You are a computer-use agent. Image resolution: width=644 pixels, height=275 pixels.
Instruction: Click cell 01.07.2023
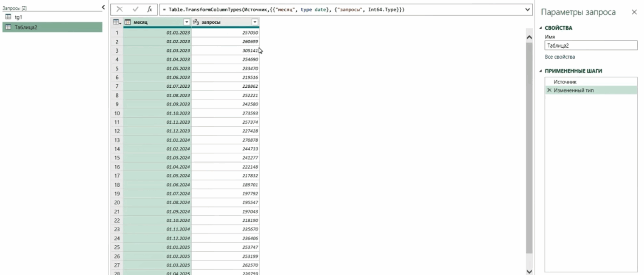point(157,86)
